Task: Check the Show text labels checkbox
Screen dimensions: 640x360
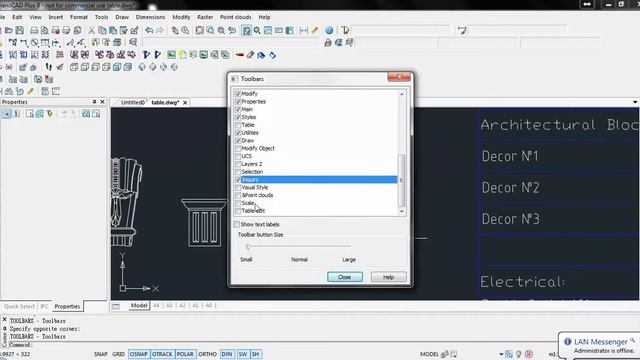Action: point(236,224)
